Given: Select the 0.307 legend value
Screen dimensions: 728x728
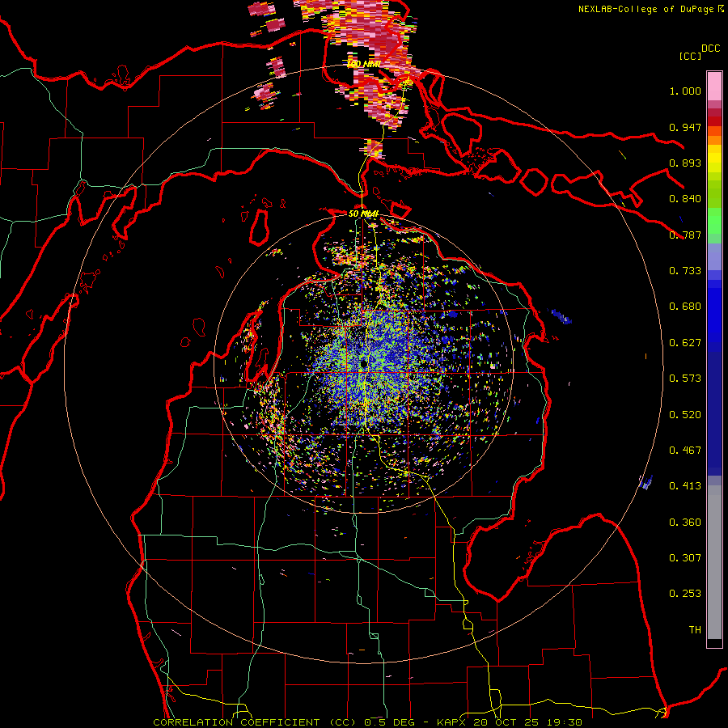Looking at the screenshot, I should click(685, 558).
